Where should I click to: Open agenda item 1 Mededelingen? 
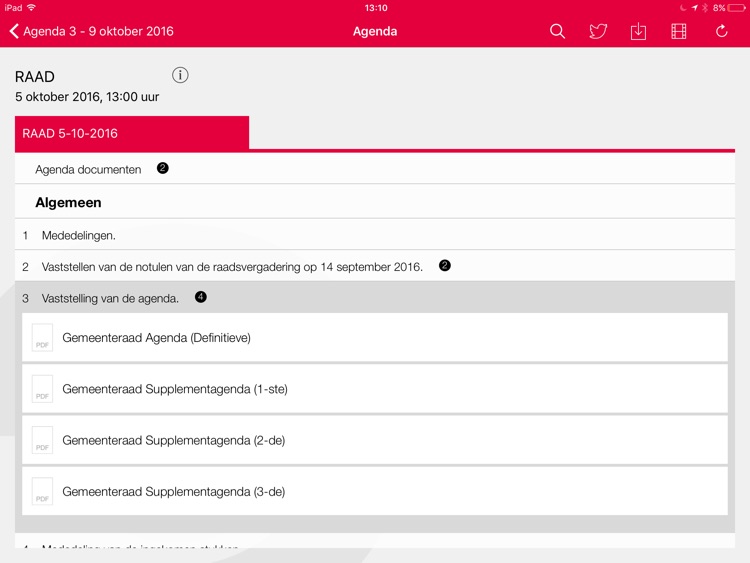375,235
